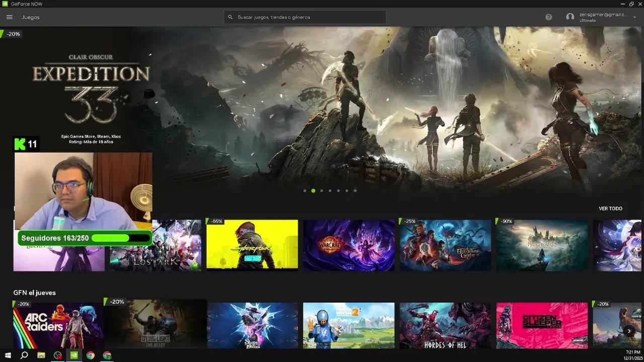Open the ARC Raiders game tile

pyautogui.click(x=59, y=325)
